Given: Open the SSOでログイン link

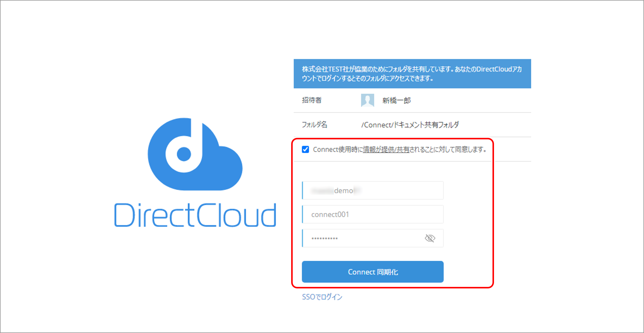Looking at the screenshot, I should [x=322, y=297].
